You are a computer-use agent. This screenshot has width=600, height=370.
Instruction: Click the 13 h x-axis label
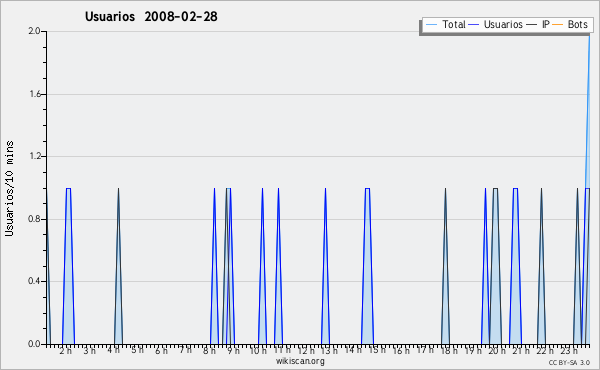tap(329, 351)
